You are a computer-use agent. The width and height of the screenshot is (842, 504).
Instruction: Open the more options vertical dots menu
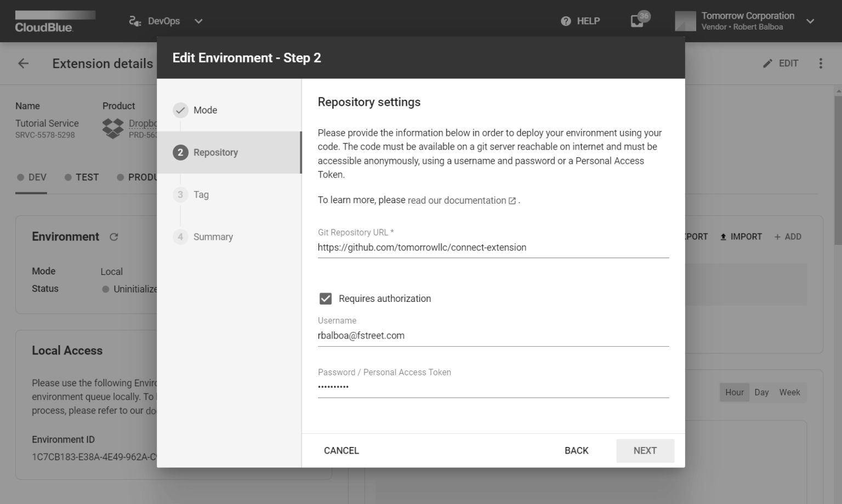821,64
